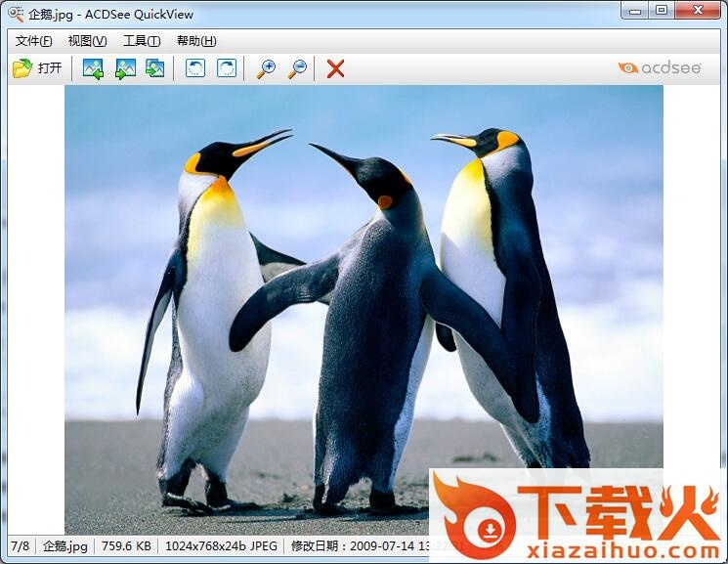Click the ACDSee QuickView title bar app icon

[x=16, y=14]
